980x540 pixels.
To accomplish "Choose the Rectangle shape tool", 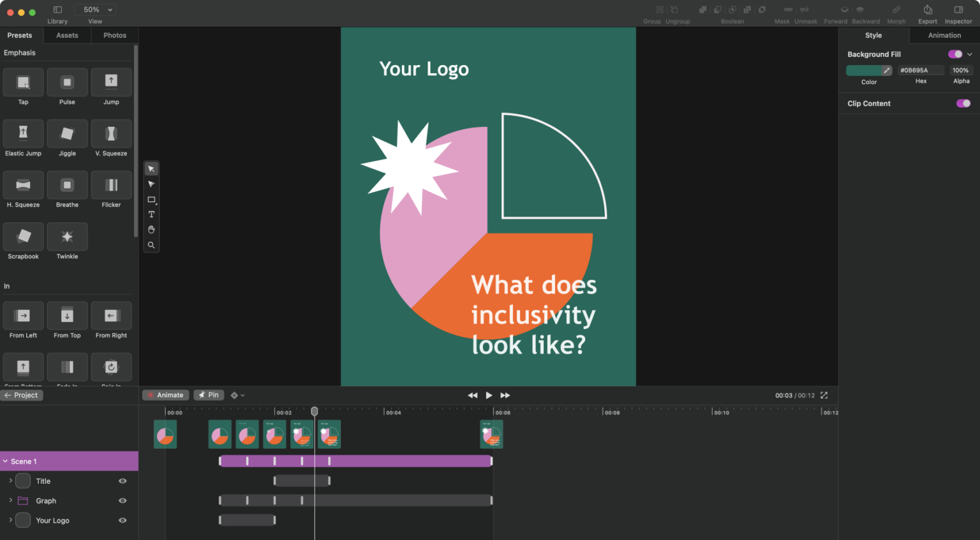I will 151,199.
